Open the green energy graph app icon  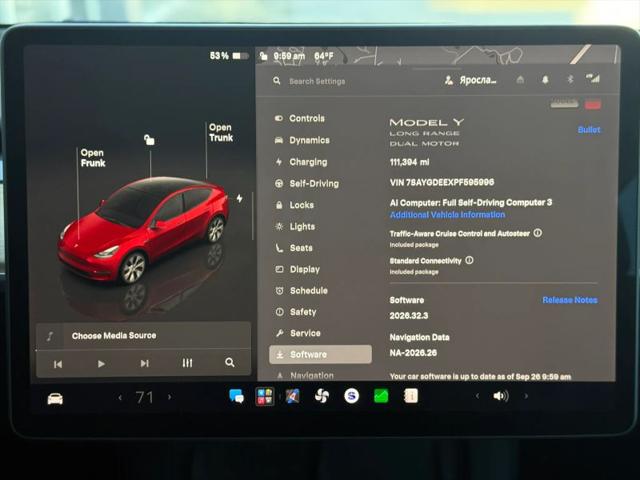381,396
